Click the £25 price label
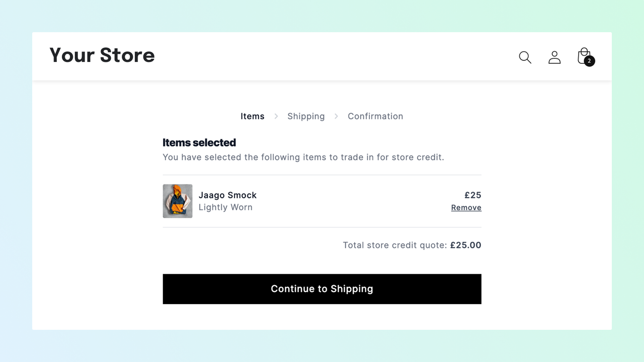Screen dimensions: 644x362 (472, 195)
